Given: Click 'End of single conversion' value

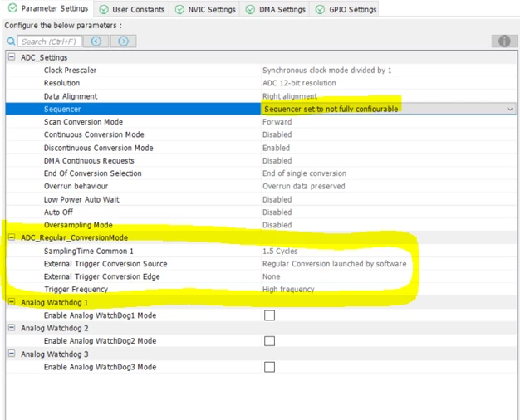Looking at the screenshot, I should [304, 173].
